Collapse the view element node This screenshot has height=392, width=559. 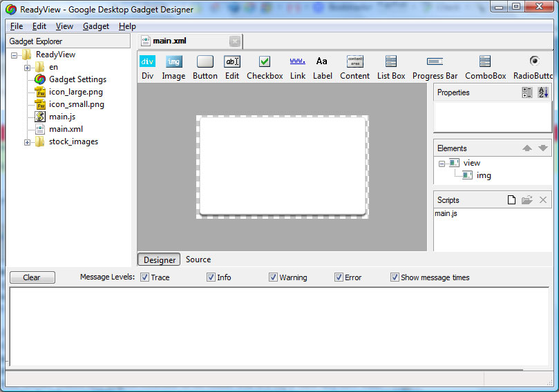(x=442, y=164)
